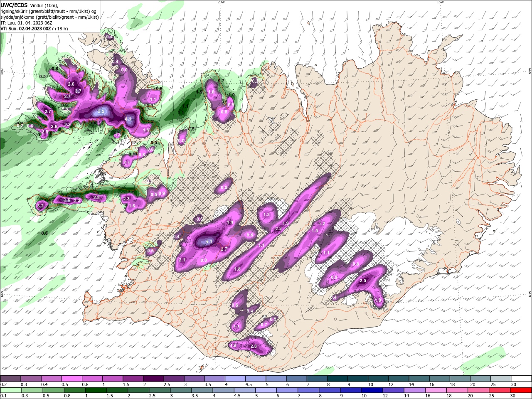Image resolution: width=532 pixels, height=399 pixels.
Task: Select the dark purple snow swatch labeled 2
Action: tap(153, 379)
